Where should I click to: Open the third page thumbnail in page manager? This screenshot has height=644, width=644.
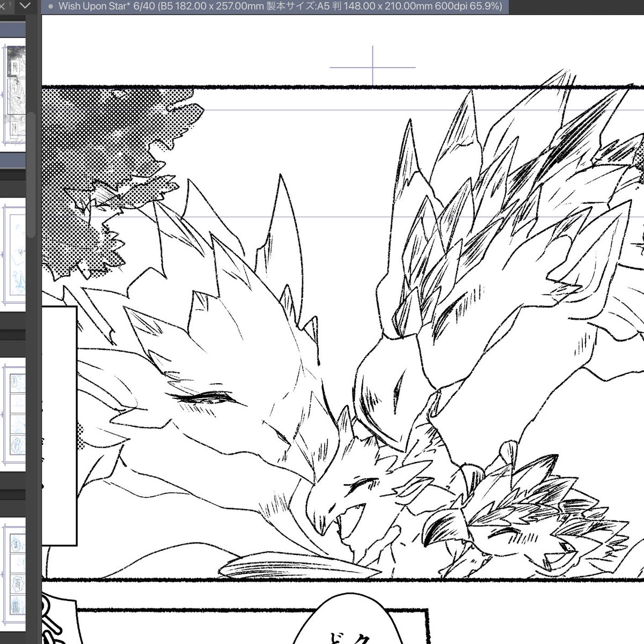pos(13,414)
